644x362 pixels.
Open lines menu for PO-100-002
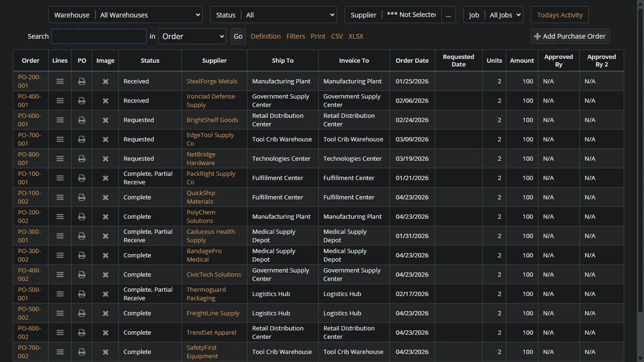click(x=60, y=197)
